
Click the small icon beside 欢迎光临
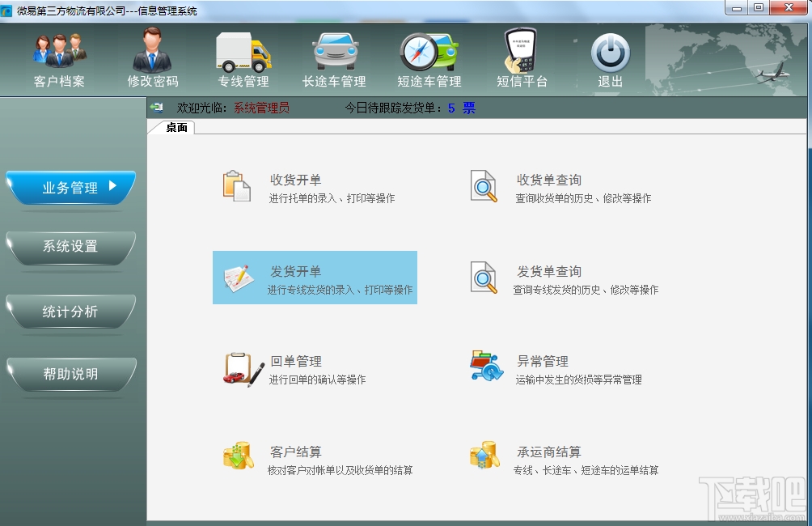156,108
